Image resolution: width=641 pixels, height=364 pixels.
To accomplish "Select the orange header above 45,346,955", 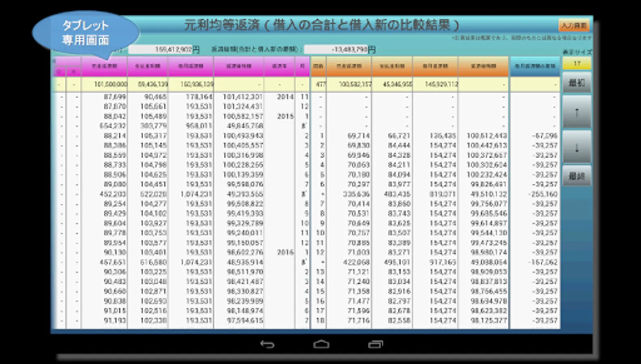I will pyautogui.click(x=392, y=66).
